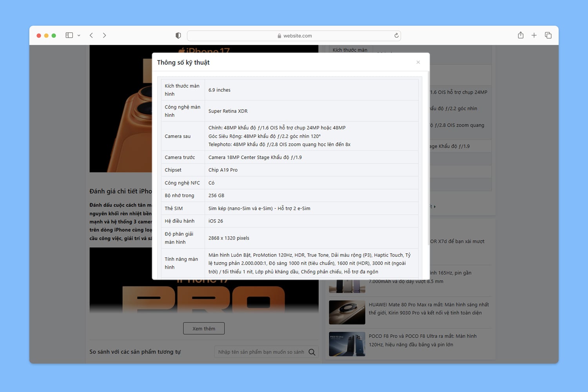This screenshot has height=392, width=588.
Task: Close the Thông số kỹ thuật dialog
Action: (x=418, y=62)
